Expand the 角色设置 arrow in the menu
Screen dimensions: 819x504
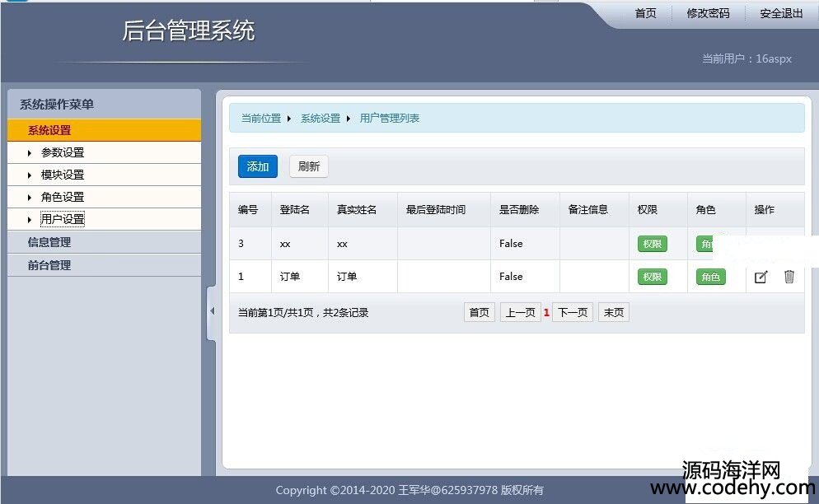(30, 198)
